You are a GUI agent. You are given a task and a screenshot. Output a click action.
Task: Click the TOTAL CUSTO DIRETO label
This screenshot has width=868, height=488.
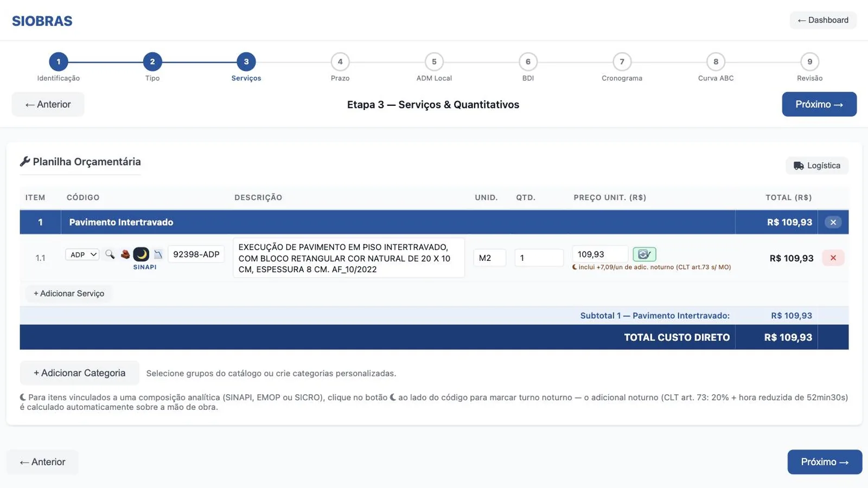(677, 337)
